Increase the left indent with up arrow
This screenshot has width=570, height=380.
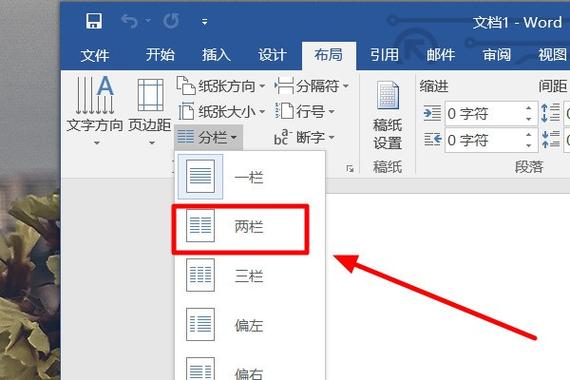(529, 108)
